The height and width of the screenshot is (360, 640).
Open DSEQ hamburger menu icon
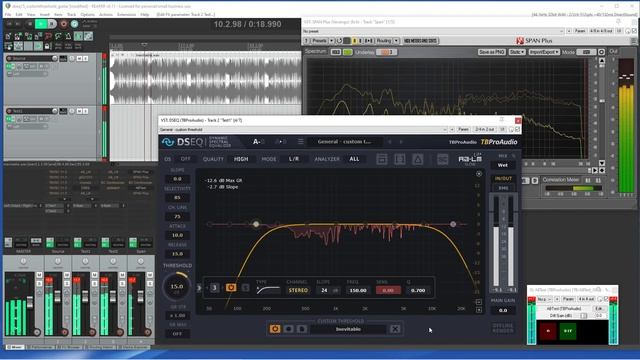coord(300,142)
